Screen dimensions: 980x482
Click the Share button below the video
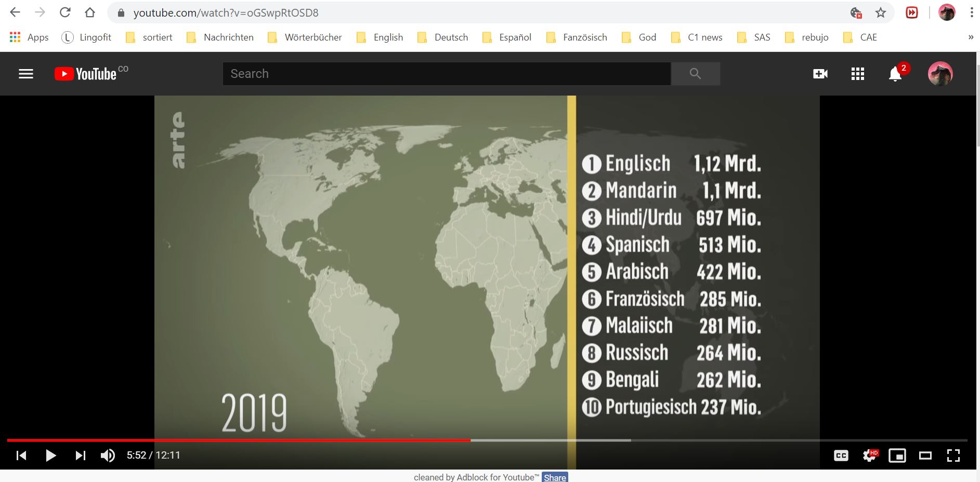tap(555, 477)
